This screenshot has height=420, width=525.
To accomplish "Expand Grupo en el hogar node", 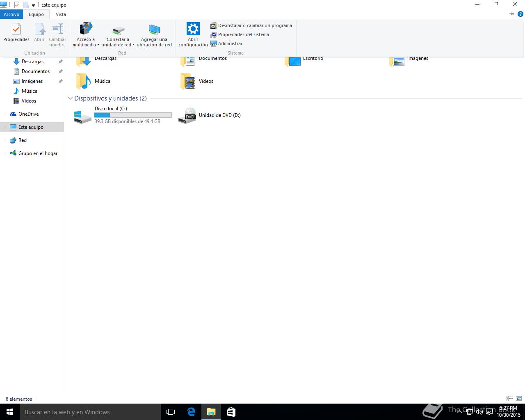I will tap(5, 153).
